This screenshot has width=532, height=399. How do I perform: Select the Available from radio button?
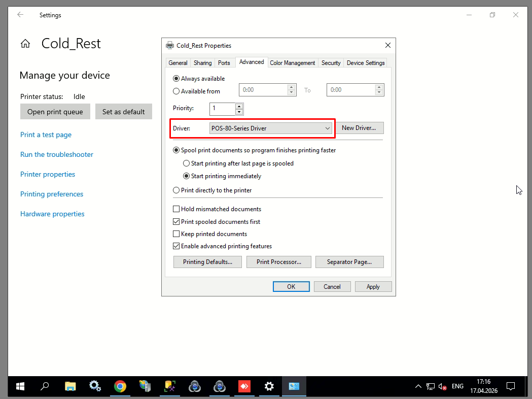coord(176,91)
